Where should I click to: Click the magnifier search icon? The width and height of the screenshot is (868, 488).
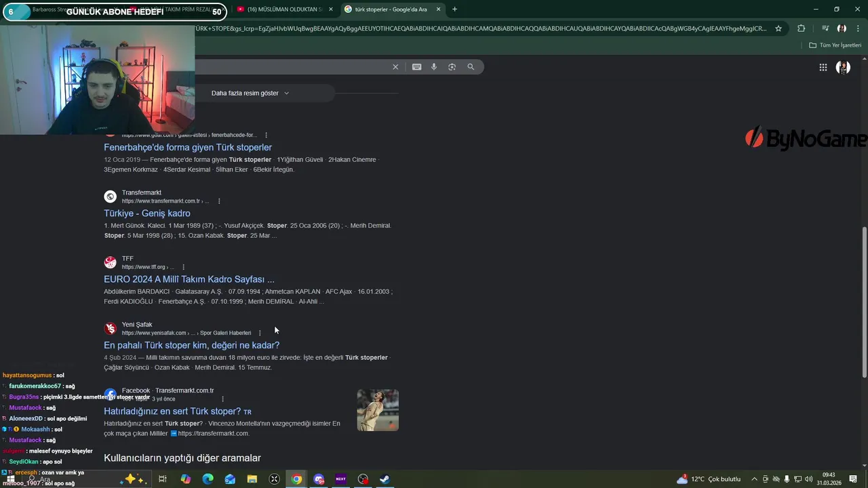point(471,67)
